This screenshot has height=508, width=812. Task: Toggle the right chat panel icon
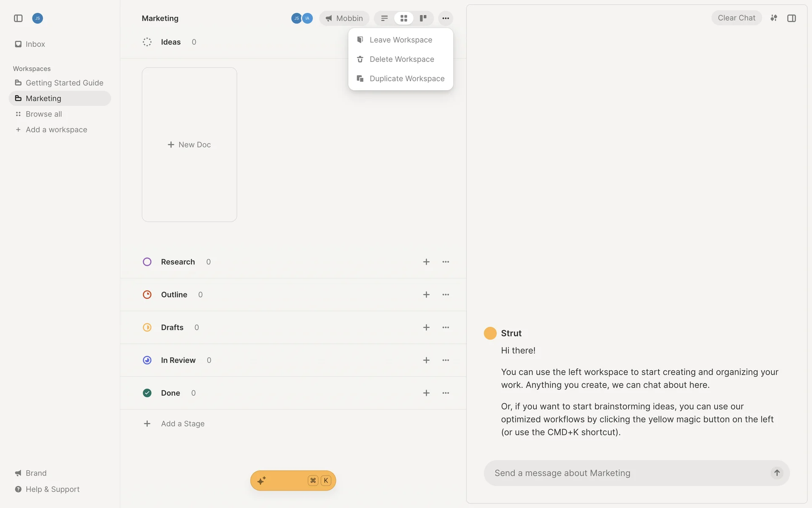point(791,18)
